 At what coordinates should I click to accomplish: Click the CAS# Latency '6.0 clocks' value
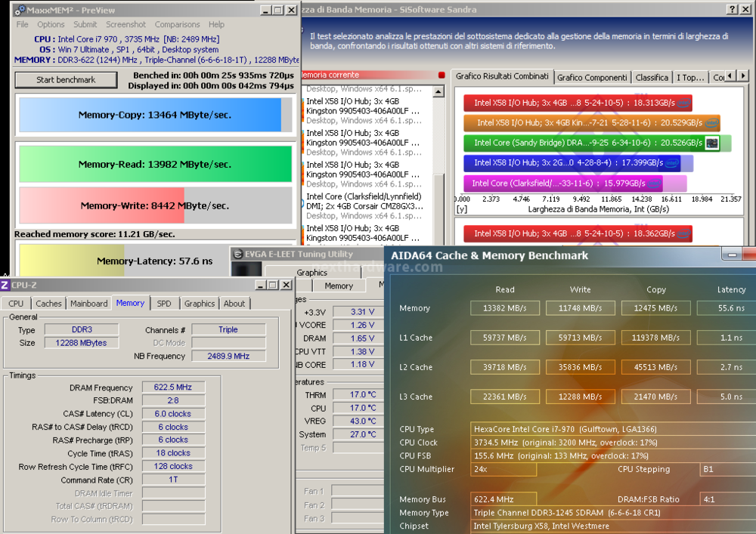(x=173, y=414)
